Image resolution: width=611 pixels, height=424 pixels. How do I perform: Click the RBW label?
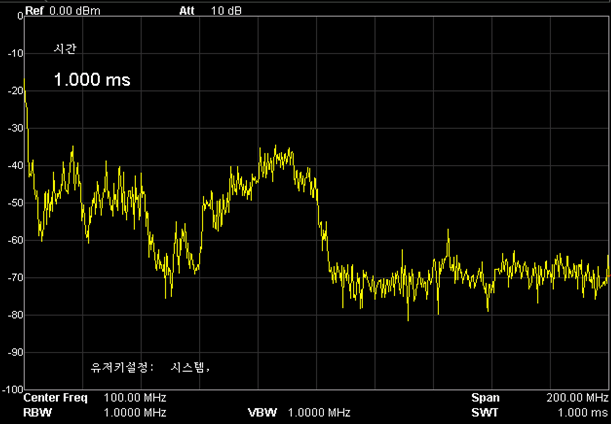[37, 412]
